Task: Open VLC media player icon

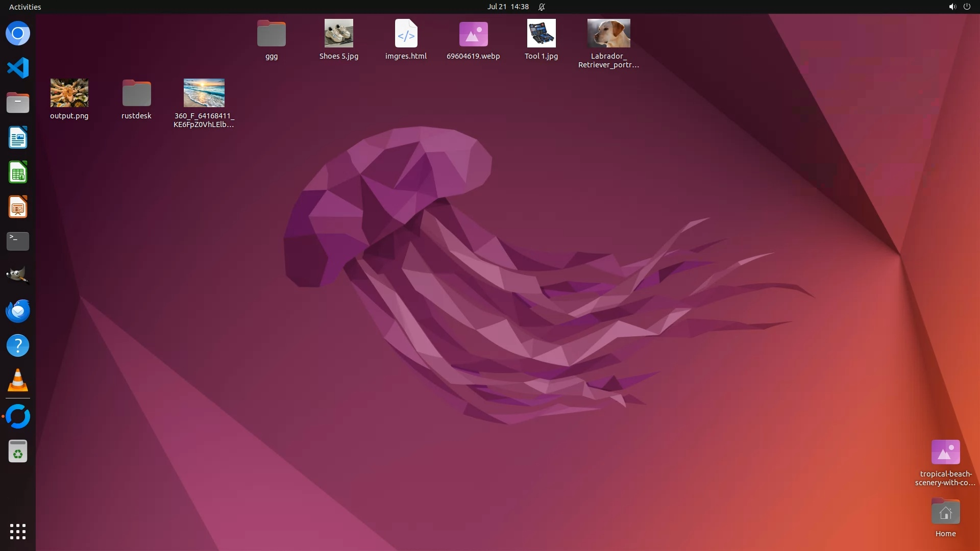Action: point(18,381)
